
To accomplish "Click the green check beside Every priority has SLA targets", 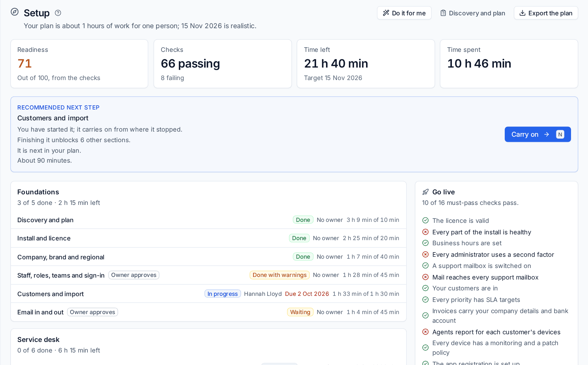I will click(x=425, y=300).
